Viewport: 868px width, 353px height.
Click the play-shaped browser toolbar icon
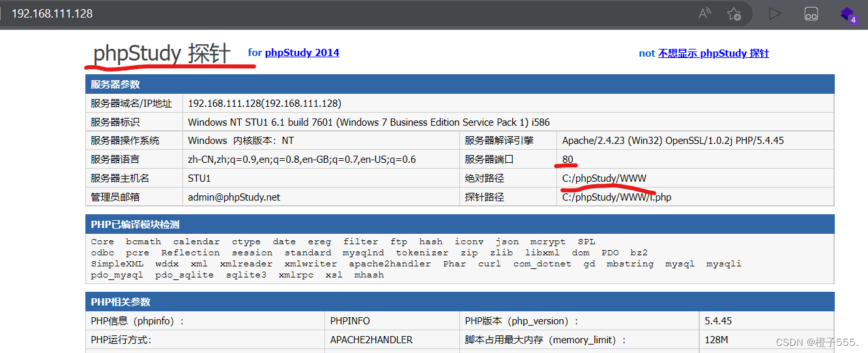(775, 14)
